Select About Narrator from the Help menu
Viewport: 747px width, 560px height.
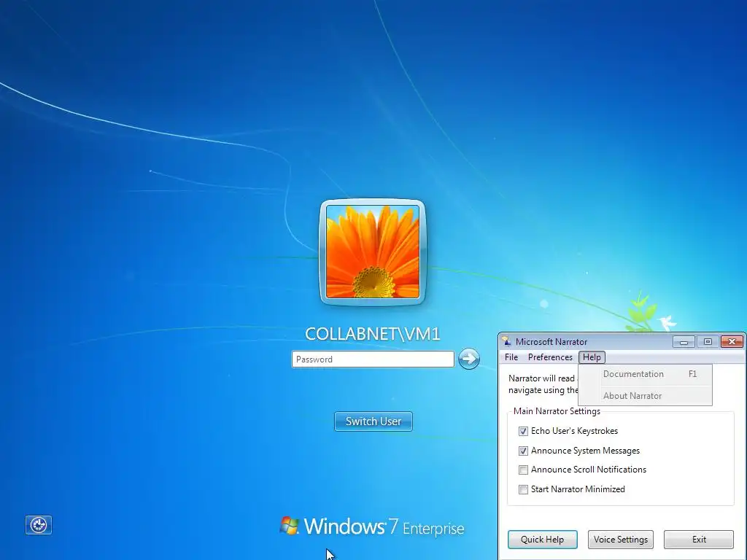(646, 396)
